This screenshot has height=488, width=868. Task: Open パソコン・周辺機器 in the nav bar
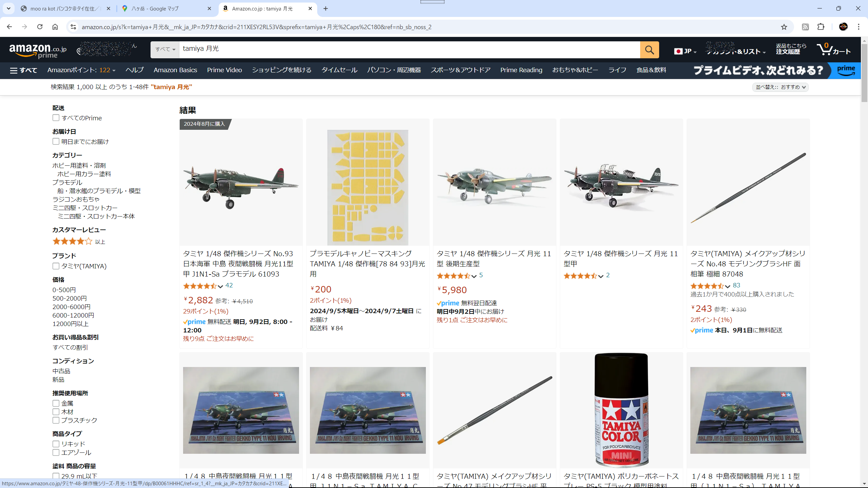[394, 70]
